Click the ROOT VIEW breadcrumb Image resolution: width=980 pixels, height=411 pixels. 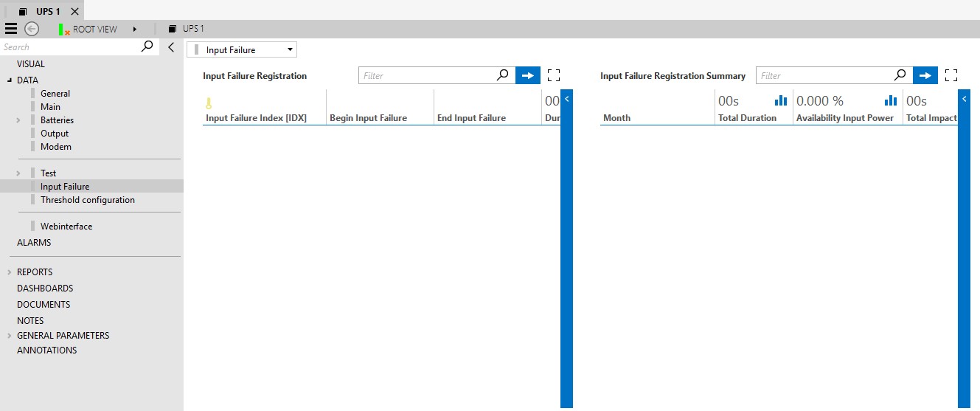coord(94,29)
